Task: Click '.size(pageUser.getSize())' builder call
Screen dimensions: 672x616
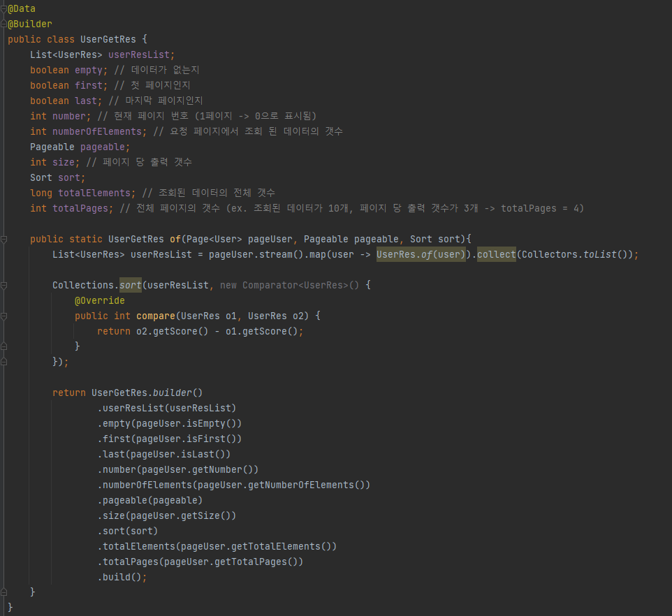Action: [x=167, y=515]
